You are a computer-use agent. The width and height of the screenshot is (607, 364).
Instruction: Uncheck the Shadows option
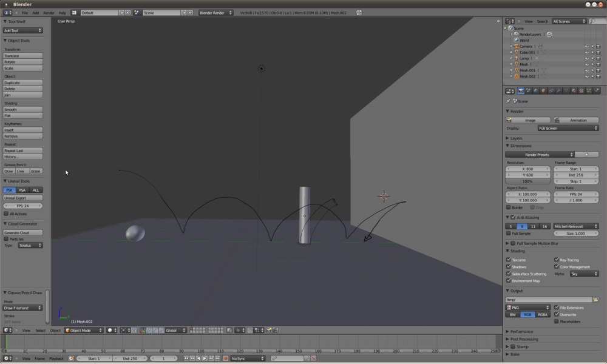508,267
